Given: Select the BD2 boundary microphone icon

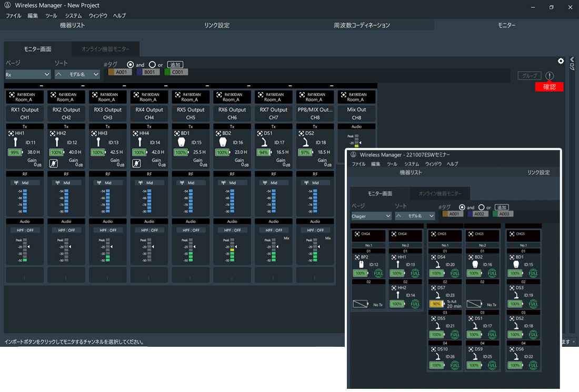Looking at the screenshot, I should coord(223,142).
